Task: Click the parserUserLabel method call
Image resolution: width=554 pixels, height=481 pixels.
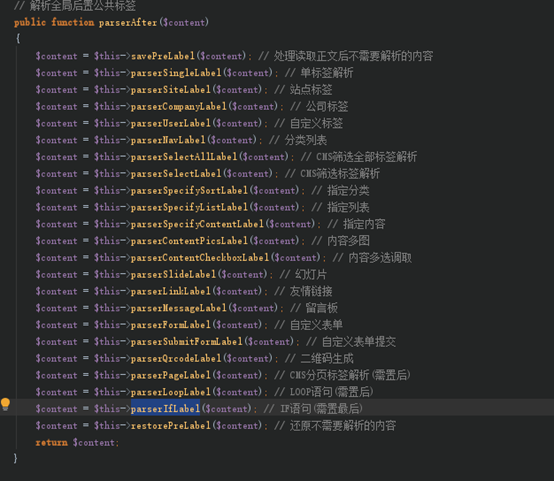Action: pyautogui.click(x=171, y=123)
